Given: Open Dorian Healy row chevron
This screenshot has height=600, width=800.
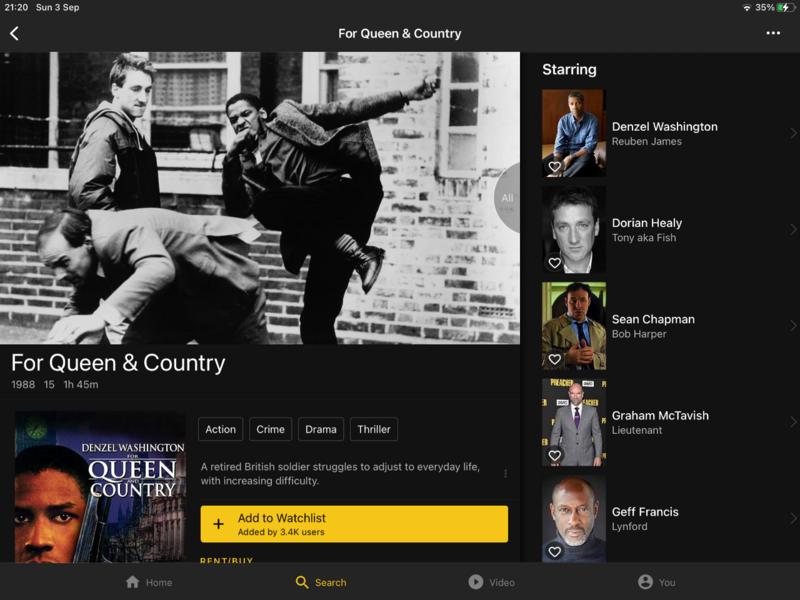Looking at the screenshot, I should pyautogui.click(x=793, y=230).
